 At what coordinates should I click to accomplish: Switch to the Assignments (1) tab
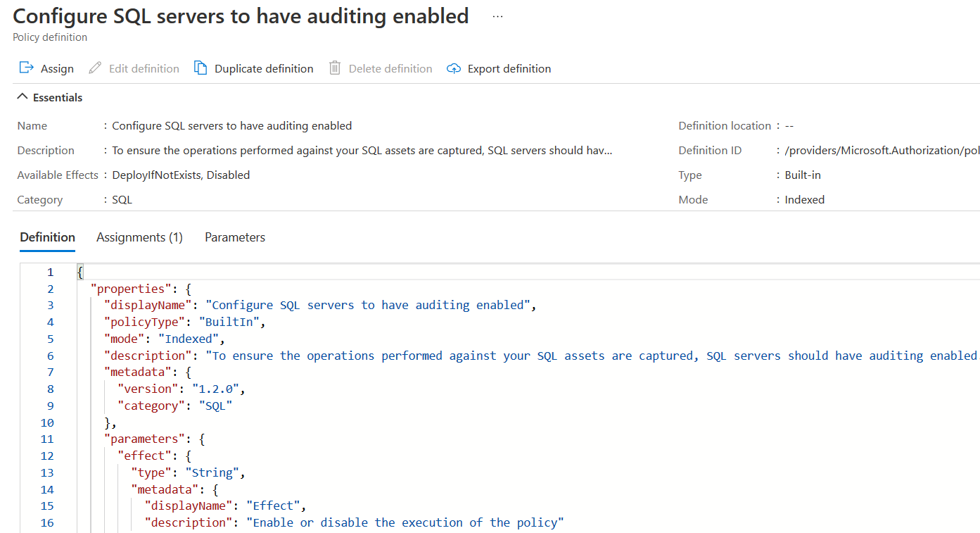point(139,237)
